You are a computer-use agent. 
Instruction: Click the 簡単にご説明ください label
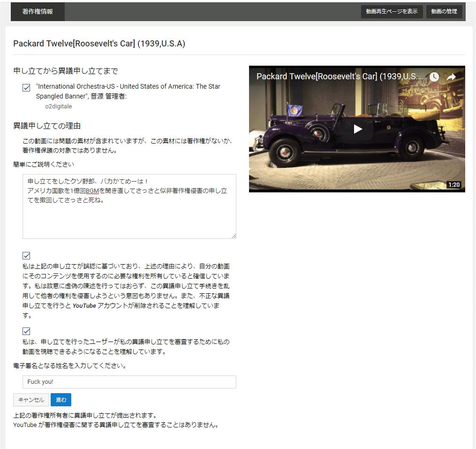click(x=44, y=164)
